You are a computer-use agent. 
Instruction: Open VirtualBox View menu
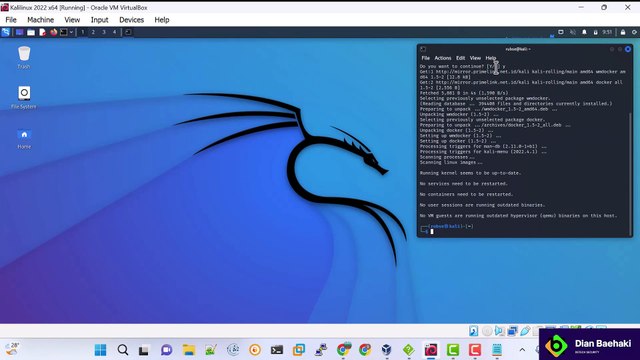72,20
